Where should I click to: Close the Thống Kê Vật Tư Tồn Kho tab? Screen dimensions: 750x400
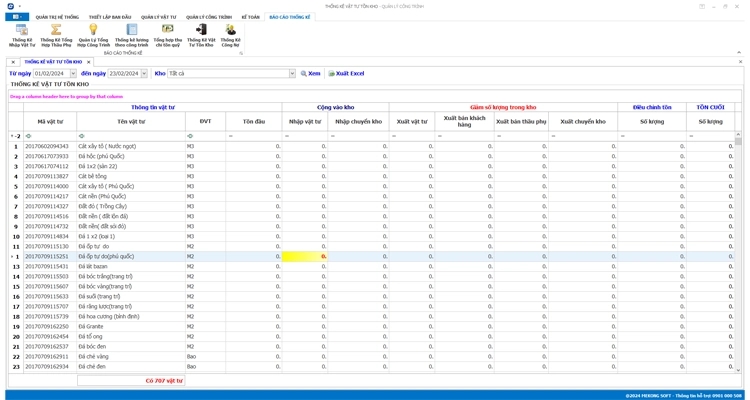click(x=89, y=62)
